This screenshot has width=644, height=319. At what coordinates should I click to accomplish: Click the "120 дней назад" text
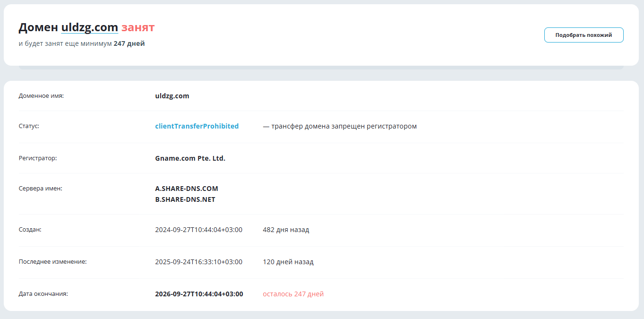(x=288, y=262)
